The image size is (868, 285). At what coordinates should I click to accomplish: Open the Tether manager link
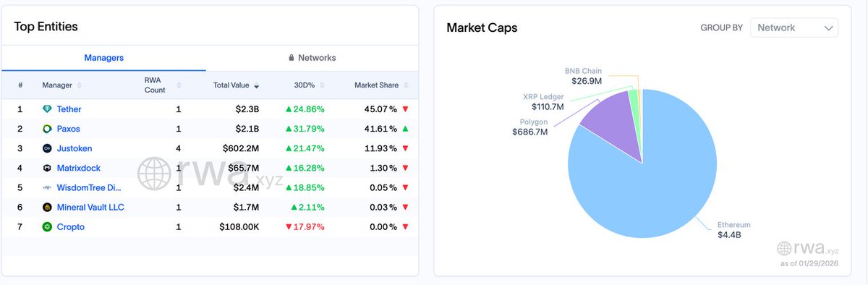tap(69, 109)
